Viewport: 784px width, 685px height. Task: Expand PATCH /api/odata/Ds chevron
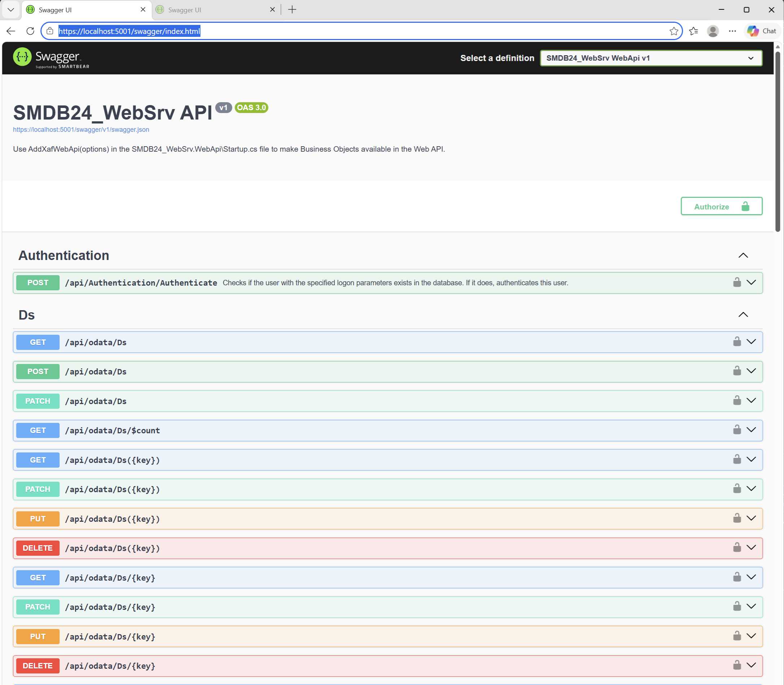coord(751,400)
